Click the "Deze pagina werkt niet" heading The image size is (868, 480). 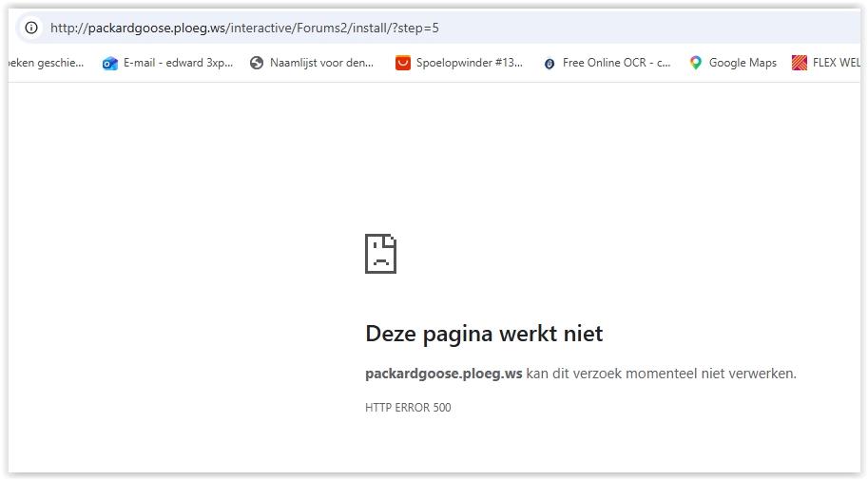coord(484,334)
